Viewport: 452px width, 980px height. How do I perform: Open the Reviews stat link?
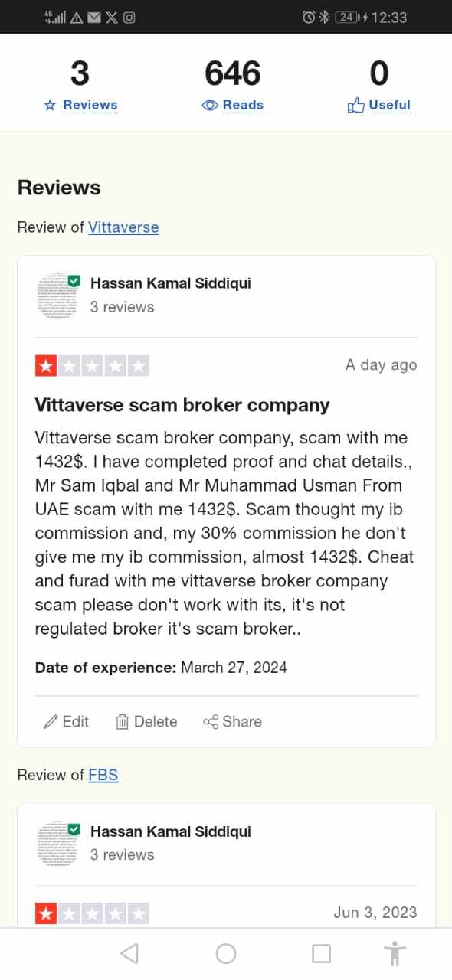[90, 105]
